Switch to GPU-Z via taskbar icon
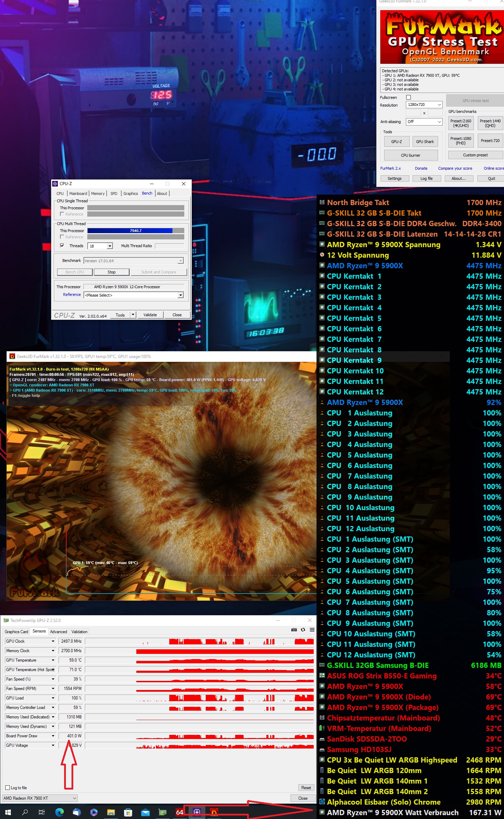This screenshot has height=819, width=504. pyautogui.click(x=162, y=812)
